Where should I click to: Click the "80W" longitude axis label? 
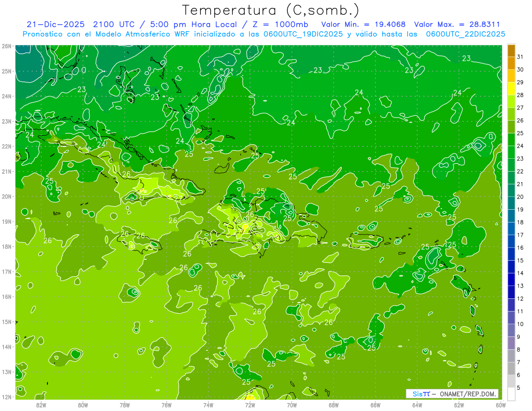click(x=83, y=405)
